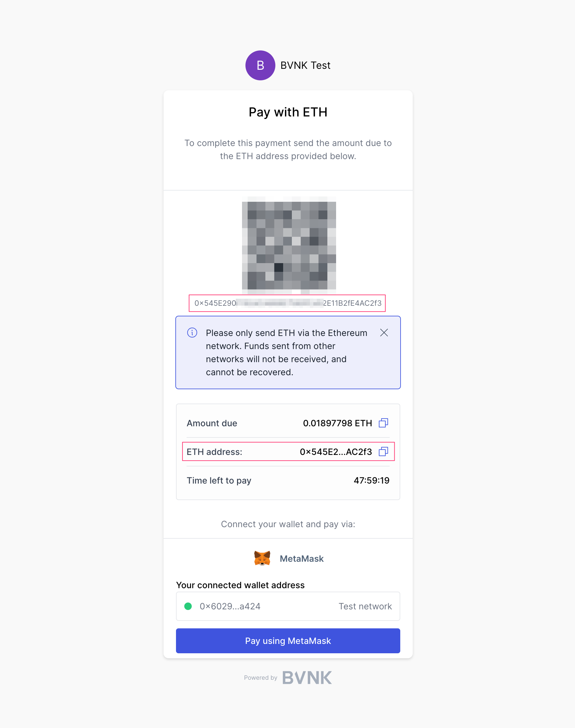This screenshot has height=728, width=575.
Task: Click the green connection status dot
Action: coord(188,606)
